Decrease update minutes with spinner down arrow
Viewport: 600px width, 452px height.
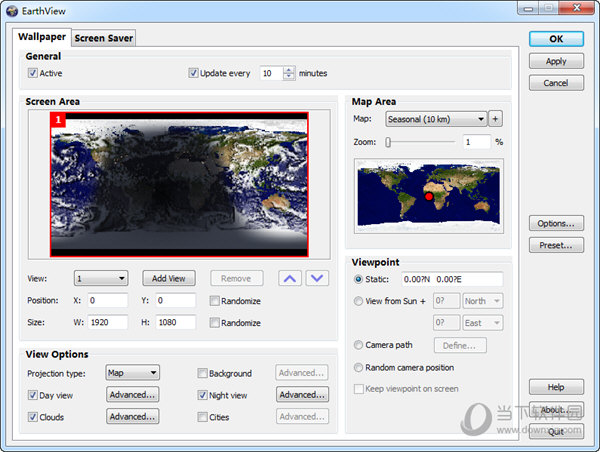[289, 77]
